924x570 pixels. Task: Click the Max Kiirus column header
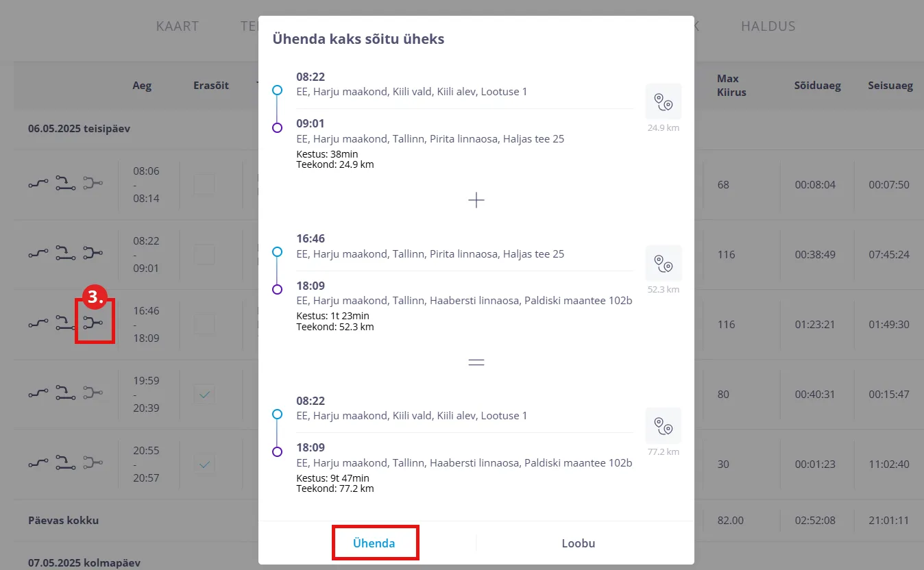point(731,86)
